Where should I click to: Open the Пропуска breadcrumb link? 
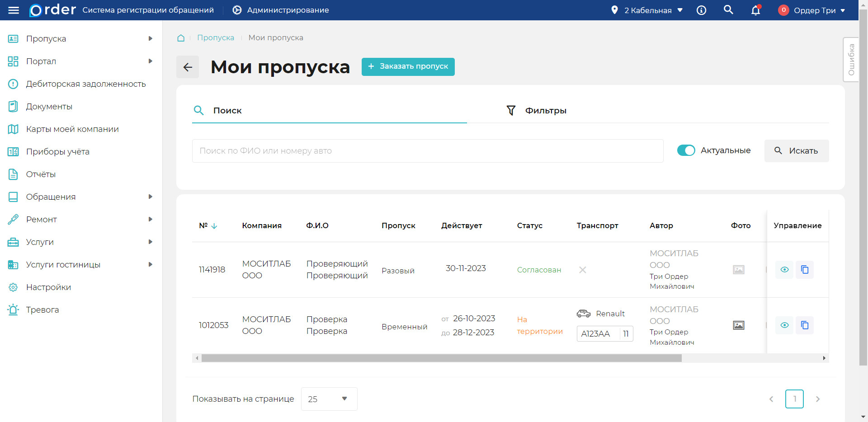216,38
